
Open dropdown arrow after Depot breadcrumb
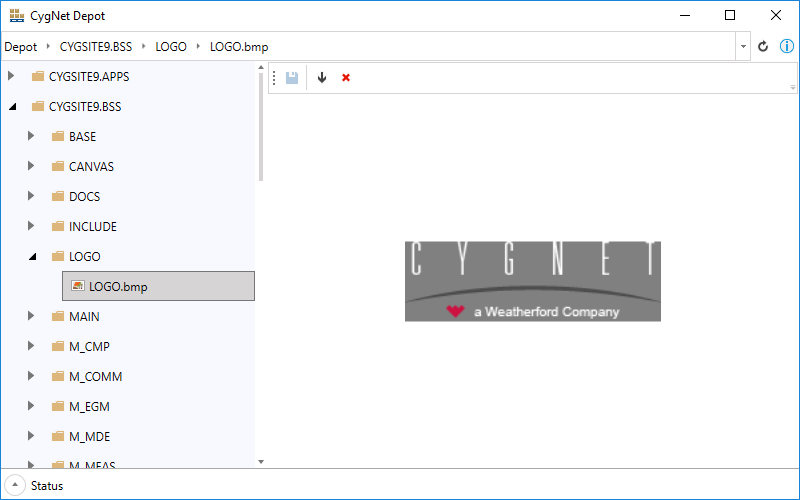[48, 46]
